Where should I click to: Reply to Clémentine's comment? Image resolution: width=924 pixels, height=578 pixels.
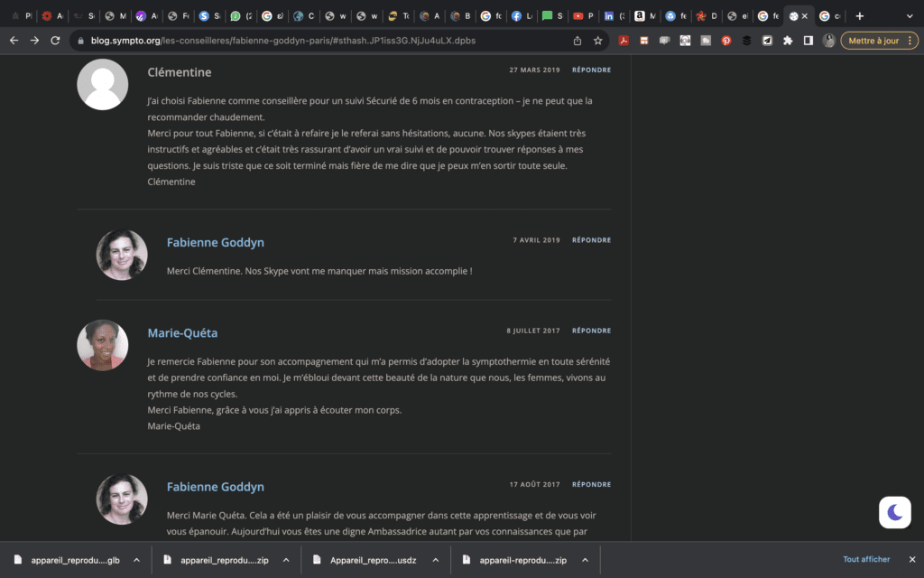tap(591, 70)
